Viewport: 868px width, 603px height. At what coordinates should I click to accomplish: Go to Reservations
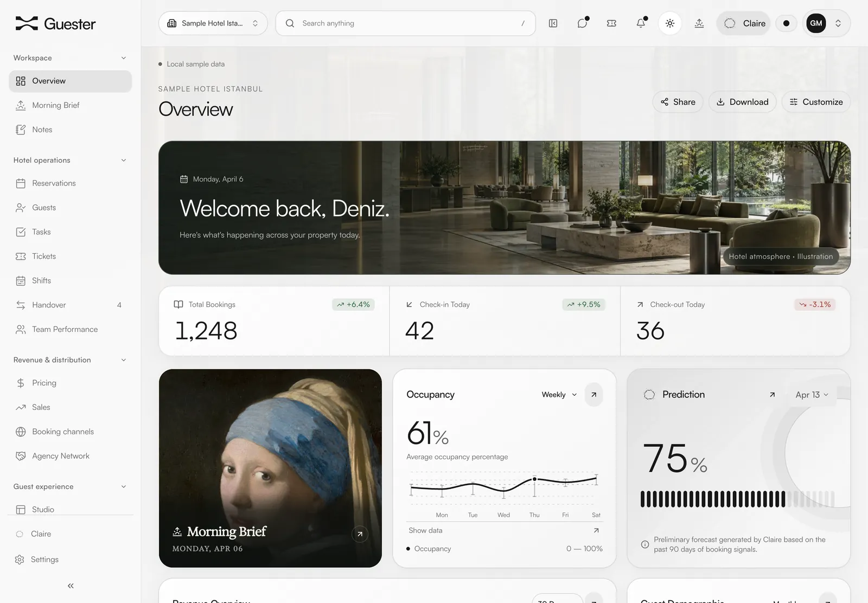click(70, 183)
